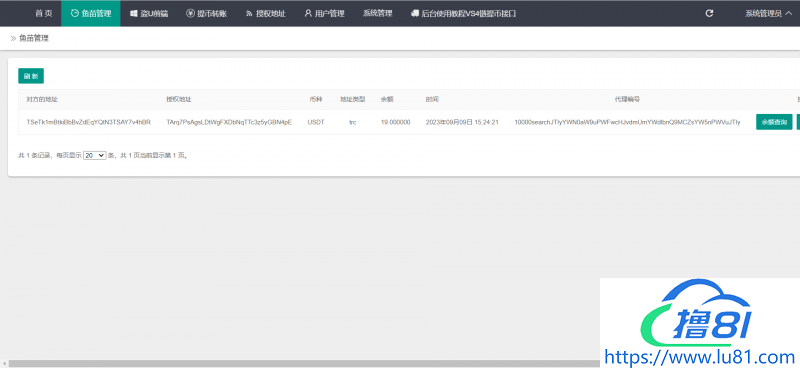Click the yen coin icon beside 提币转账
800x368 pixels.
coord(190,14)
